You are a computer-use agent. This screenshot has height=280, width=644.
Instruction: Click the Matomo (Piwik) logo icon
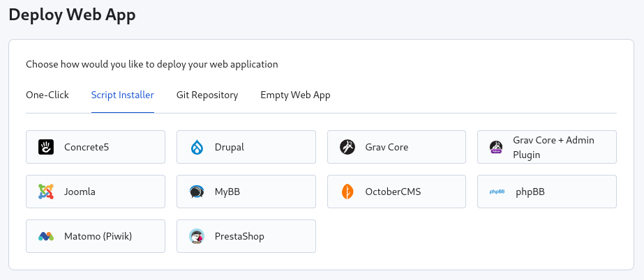[46, 236]
